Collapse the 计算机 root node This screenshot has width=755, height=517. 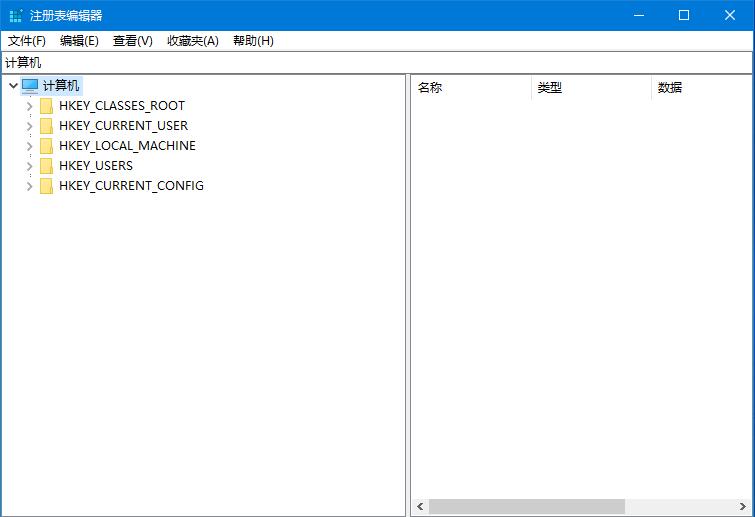tap(12, 86)
